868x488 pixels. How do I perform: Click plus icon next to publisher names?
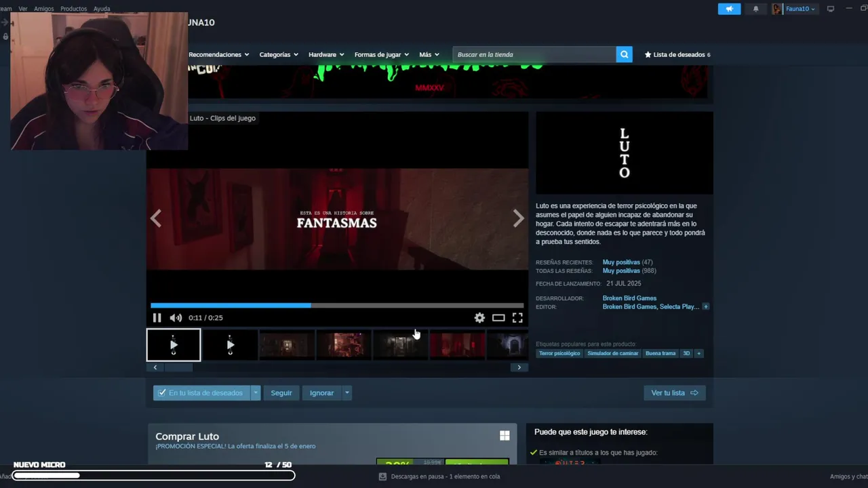click(x=705, y=307)
